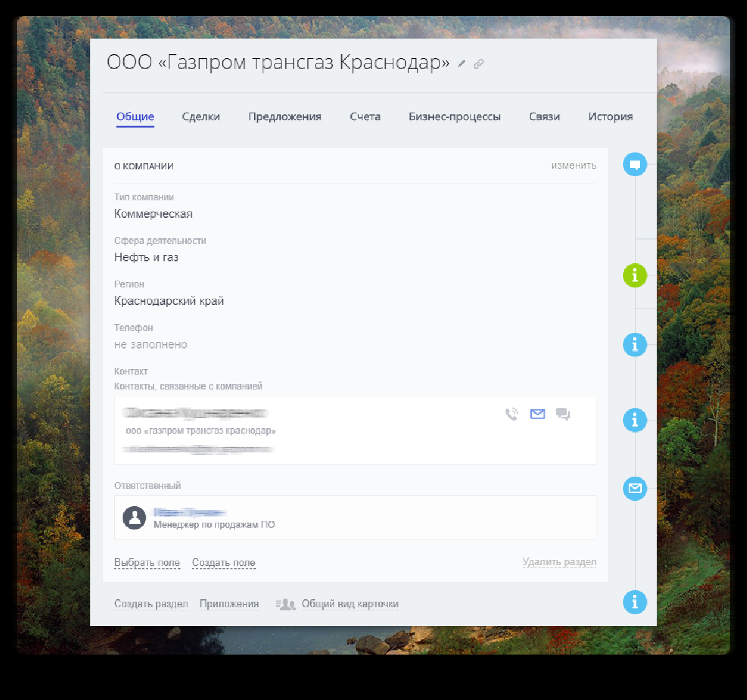Click the Создать поле link
The width and height of the screenshot is (747, 700).
tap(223, 562)
